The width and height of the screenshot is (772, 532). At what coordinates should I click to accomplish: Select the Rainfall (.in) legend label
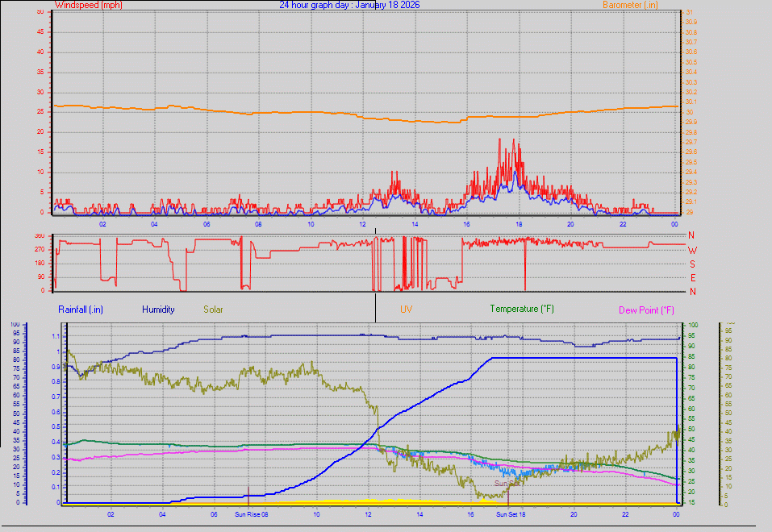(81, 309)
